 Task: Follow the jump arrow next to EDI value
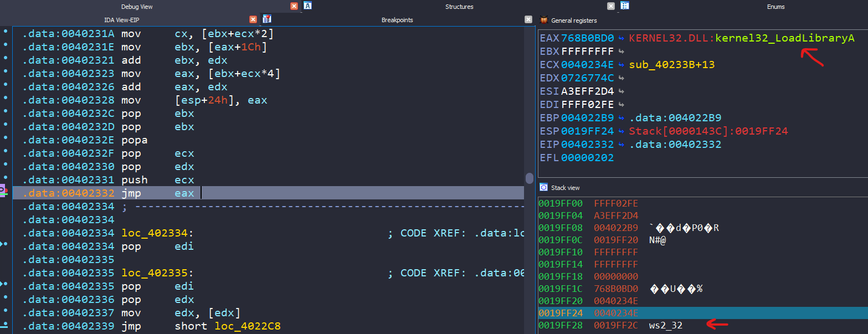621,105
